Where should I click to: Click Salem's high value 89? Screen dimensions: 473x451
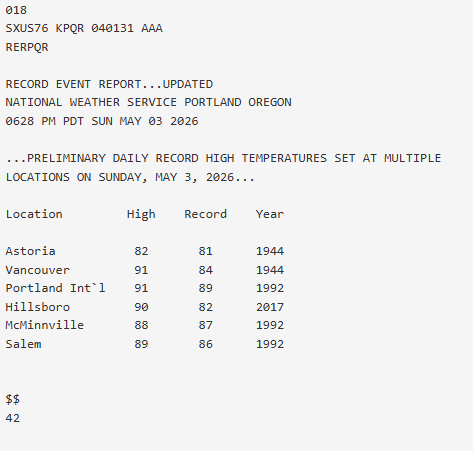click(141, 344)
